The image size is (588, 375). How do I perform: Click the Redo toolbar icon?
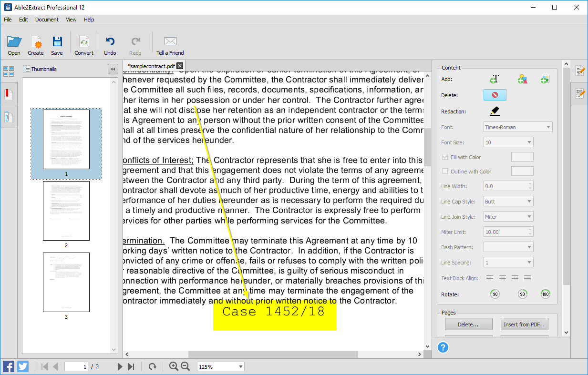(135, 42)
